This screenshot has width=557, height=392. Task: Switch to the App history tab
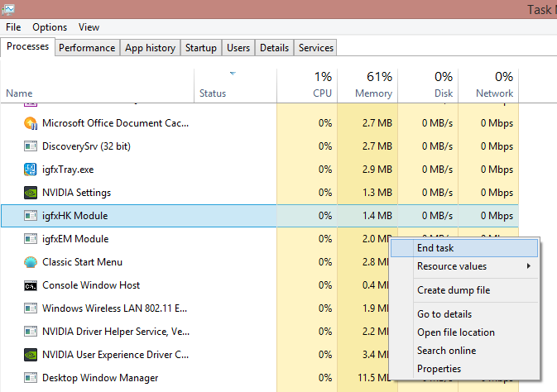tap(151, 48)
